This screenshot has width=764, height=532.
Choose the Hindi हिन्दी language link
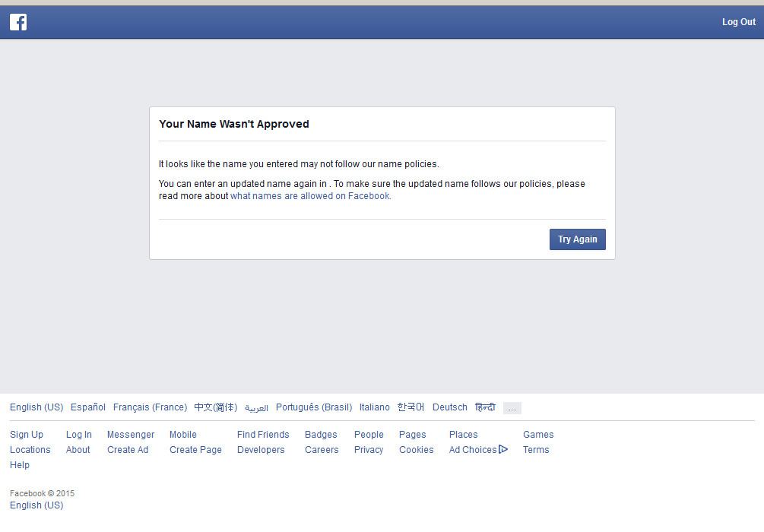pos(485,407)
